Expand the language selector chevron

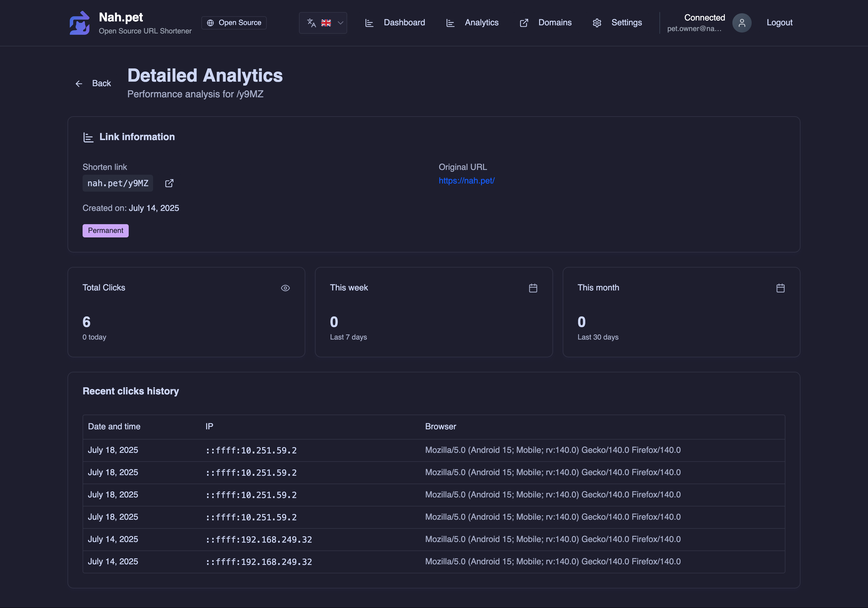pos(340,23)
